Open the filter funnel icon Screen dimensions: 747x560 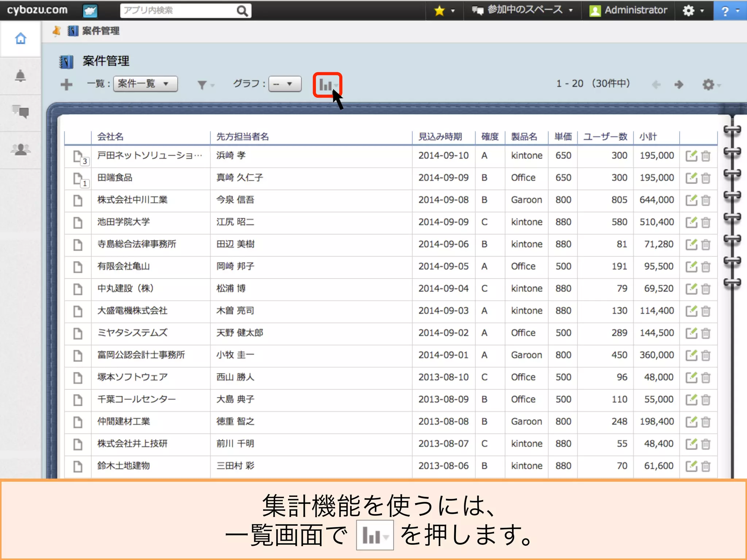[x=202, y=85]
